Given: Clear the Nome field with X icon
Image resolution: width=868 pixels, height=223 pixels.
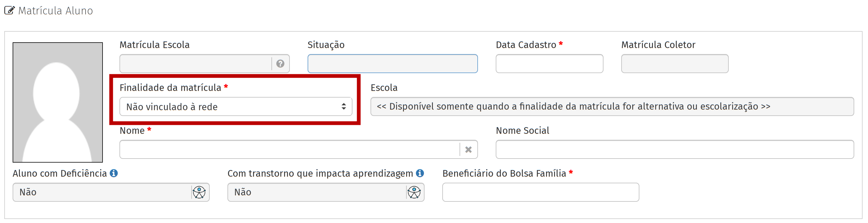Looking at the screenshot, I should (x=468, y=149).
